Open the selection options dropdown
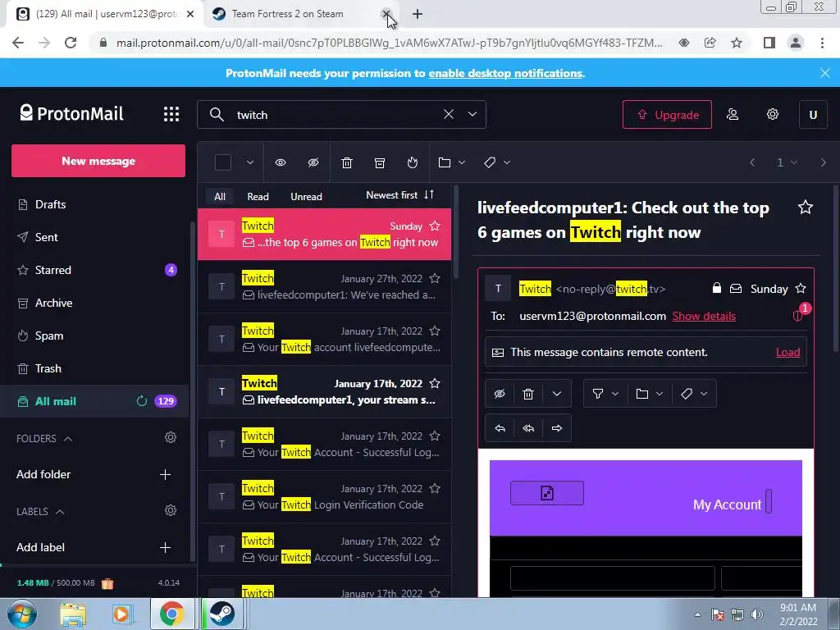This screenshot has height=630, width=840. 249,162
